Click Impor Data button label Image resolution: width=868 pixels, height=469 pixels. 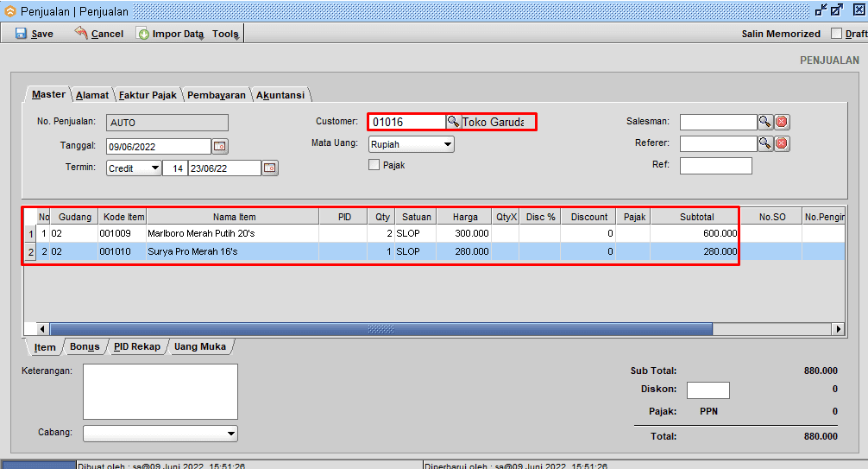point(179,34)
